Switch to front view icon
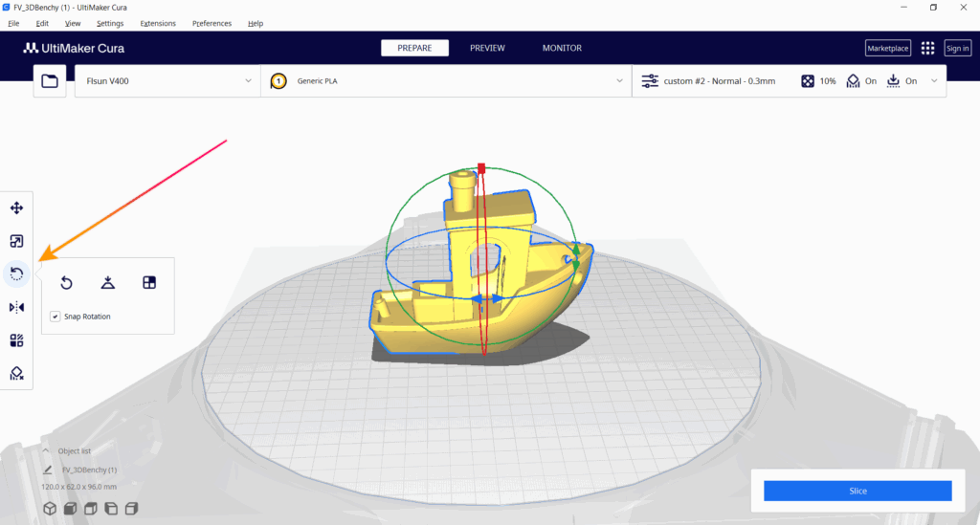This screenshot has width=980, height=525. (71, 509)
